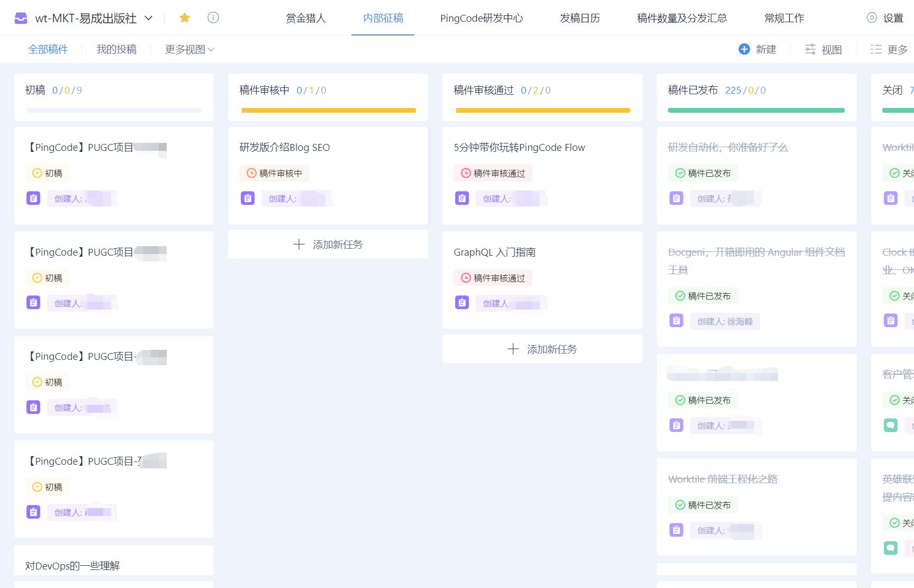The image size is (914, 588).
Task: Expand the 更多视图 dropdown
Action: [189, 49]
